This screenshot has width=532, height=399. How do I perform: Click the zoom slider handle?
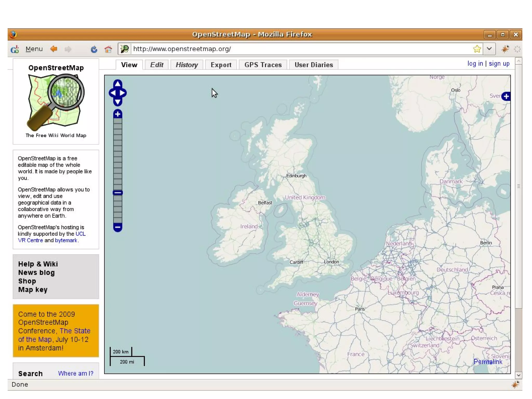pos(118,193)
